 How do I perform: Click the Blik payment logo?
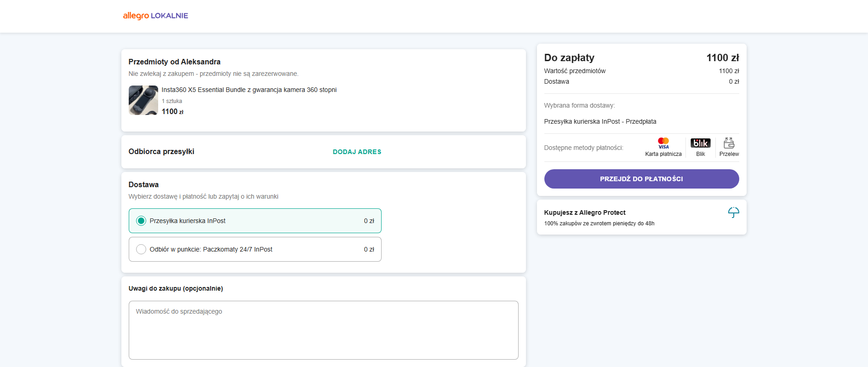tap(700, 143)
